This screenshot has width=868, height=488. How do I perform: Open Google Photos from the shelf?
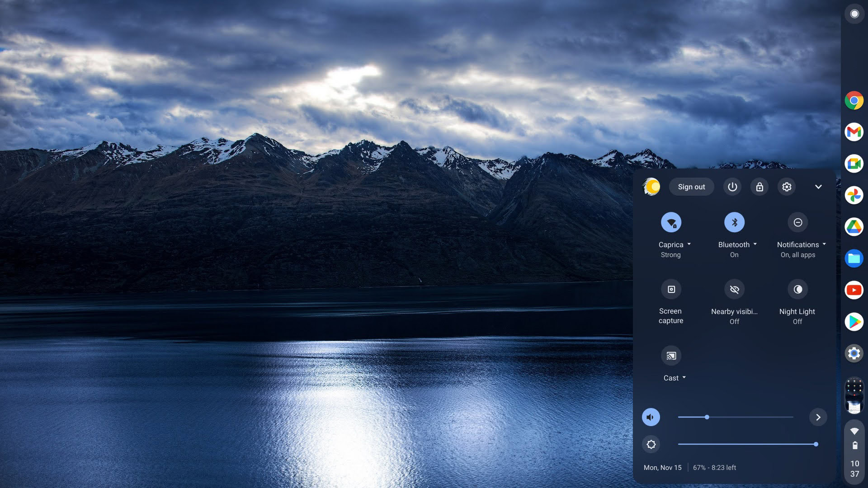[x=854, y=195]
